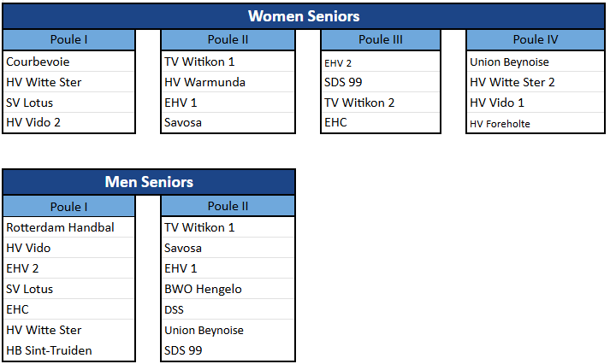610x364 pixels.
Task: Select EHV 2 in Men Poule I
Action: tap(68, 268)
